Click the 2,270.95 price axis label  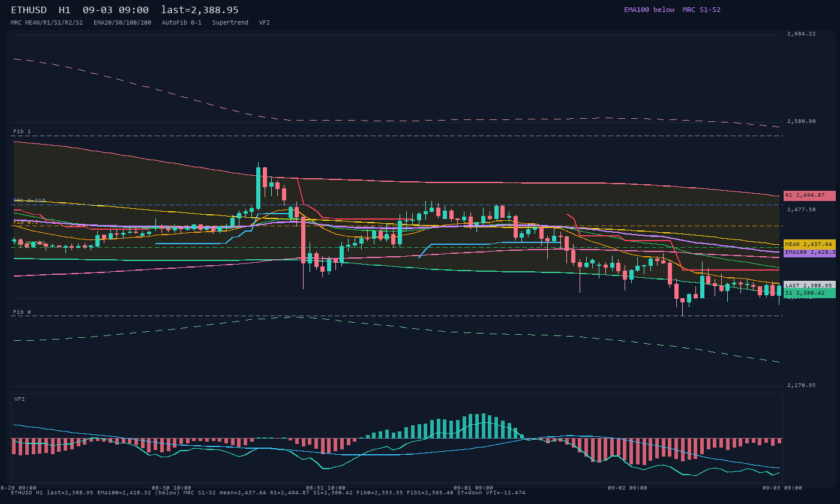[x=802, y=385]
